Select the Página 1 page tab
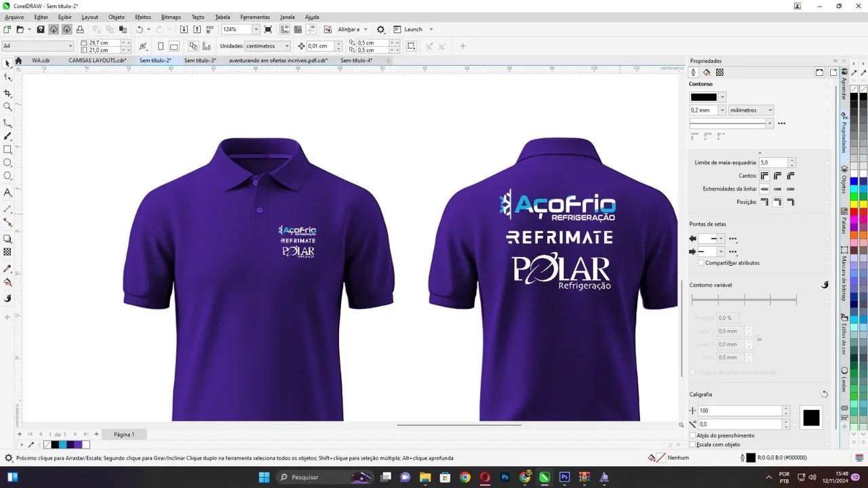 click(x=124, y=434)
